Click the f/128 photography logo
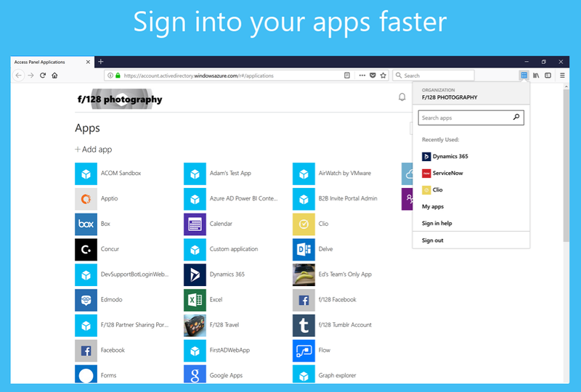Viewport: 581px width, 392px height. (x=120, y=99)
